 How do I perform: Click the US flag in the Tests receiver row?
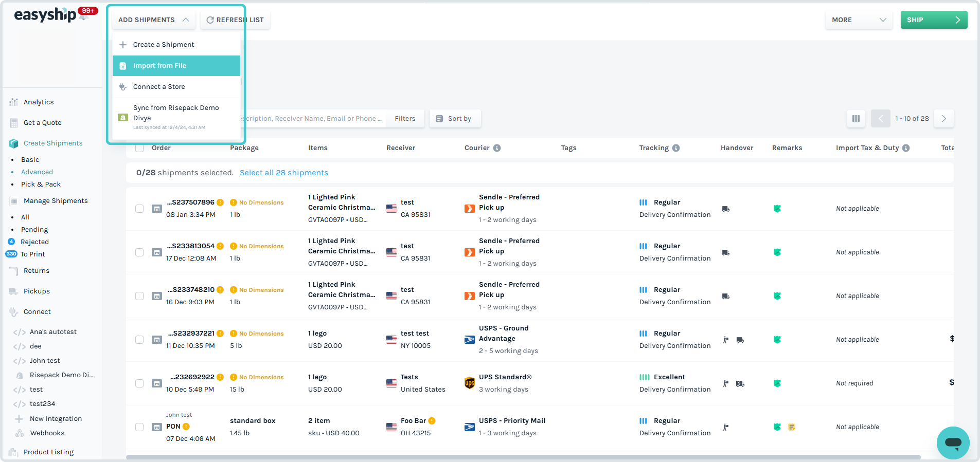click(x=391, y=383)
